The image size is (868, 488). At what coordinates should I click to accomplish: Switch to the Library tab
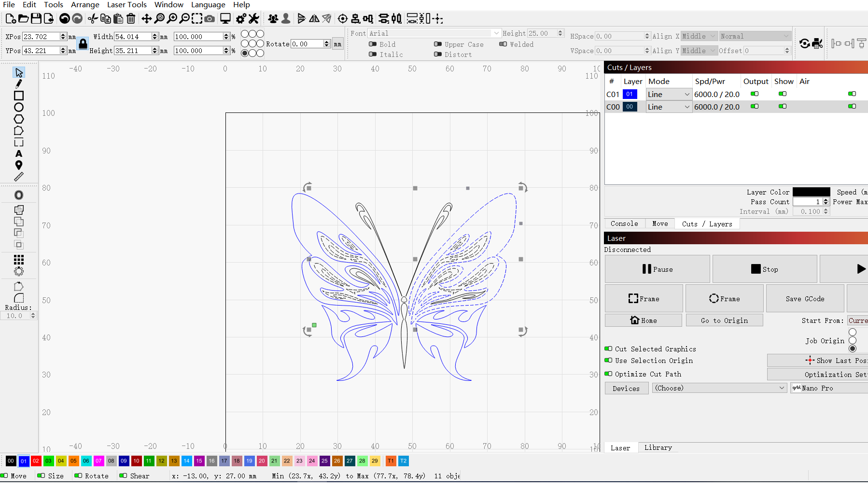(658, 447)
